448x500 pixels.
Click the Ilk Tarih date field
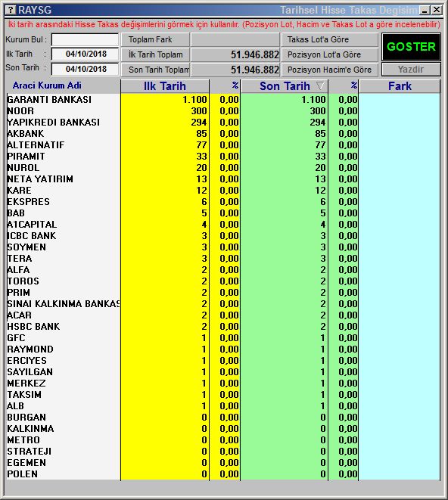[86, 54]
